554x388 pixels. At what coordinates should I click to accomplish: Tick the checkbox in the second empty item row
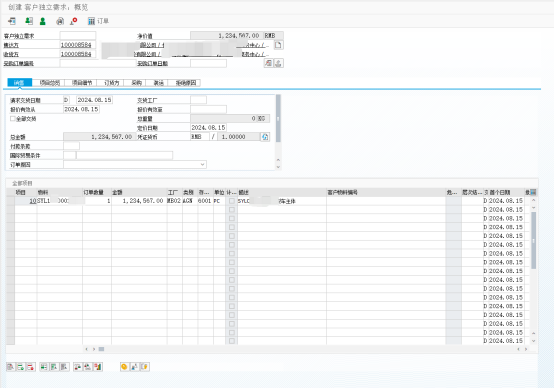pyautogui.click(x=232, y=218)
